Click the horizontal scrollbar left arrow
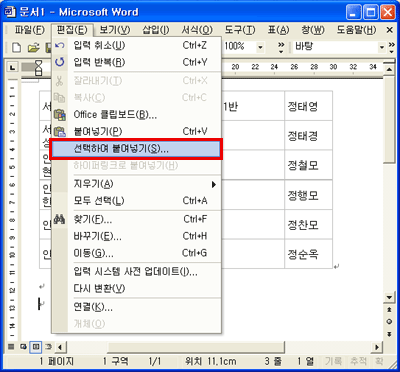Viewport: 400px width, 372px height. click(x=60, y=347)
